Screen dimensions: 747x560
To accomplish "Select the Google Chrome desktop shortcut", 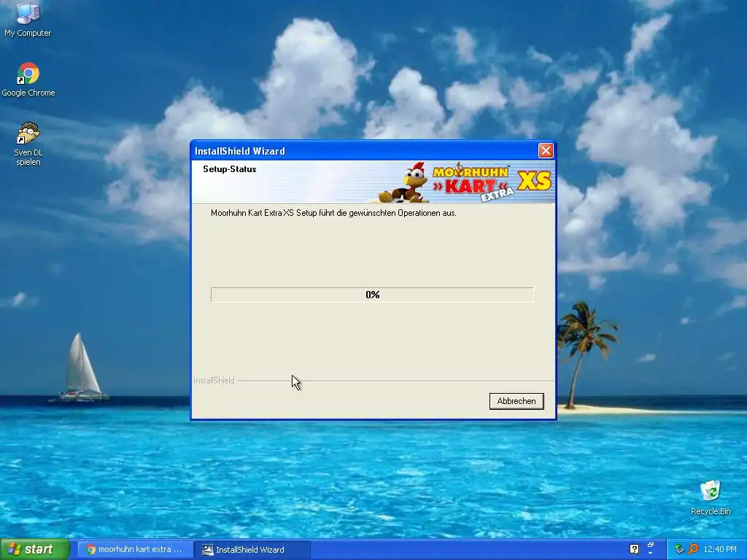I will point(28,79).
